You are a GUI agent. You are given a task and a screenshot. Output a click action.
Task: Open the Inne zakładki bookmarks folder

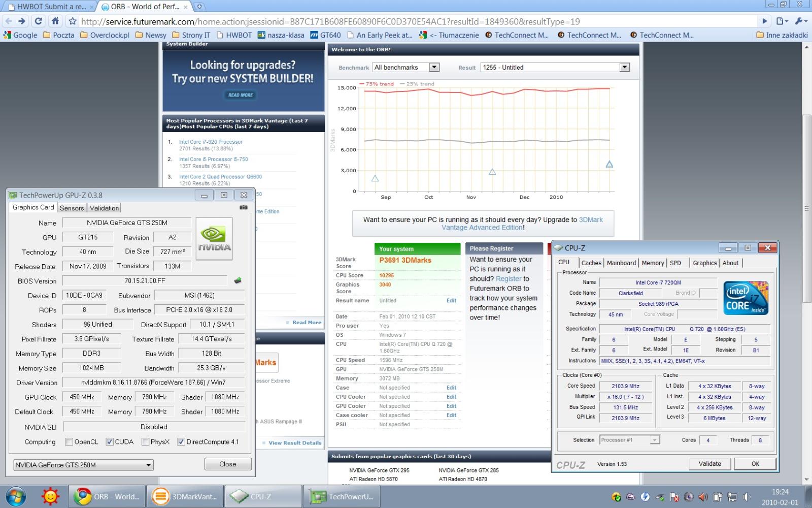click(782, 35)
